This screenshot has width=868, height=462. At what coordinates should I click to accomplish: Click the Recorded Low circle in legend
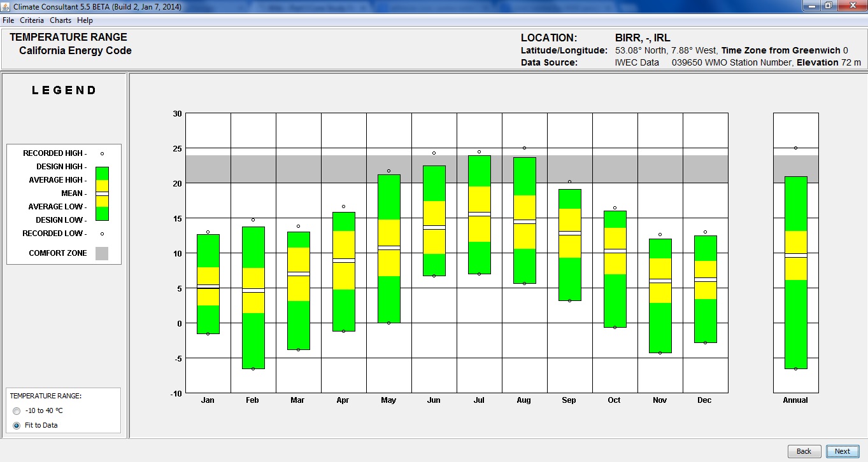click(x=102, y=234)
